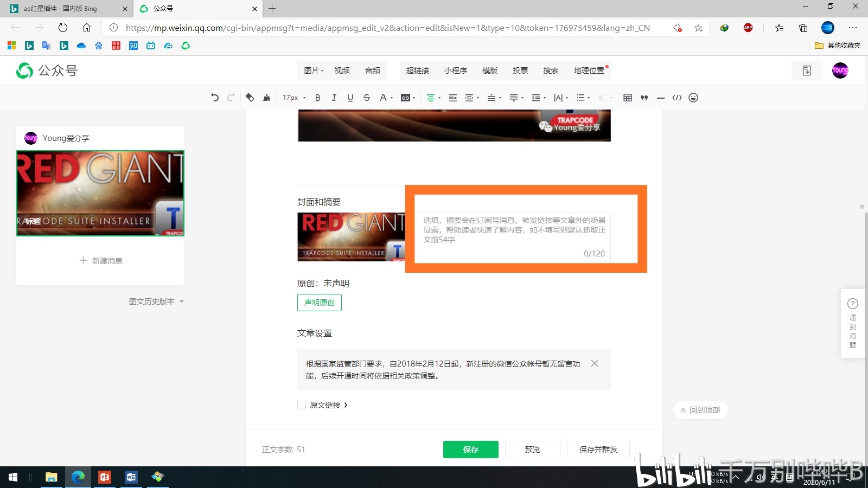Click the 保存 button
Image resolution: width=868 pixels, height=488 pixels.
[470, 449]
